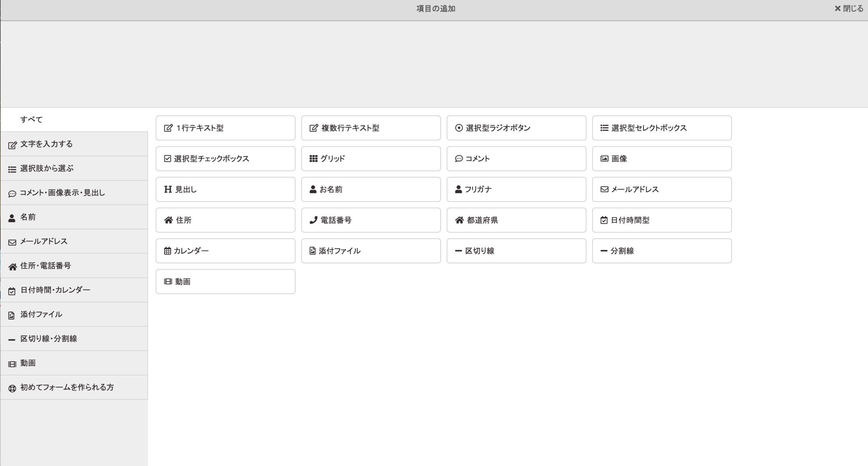This screenshot has height=466, width=868.
Task: Add a メールアドレス input field
Action: point(662,189)
